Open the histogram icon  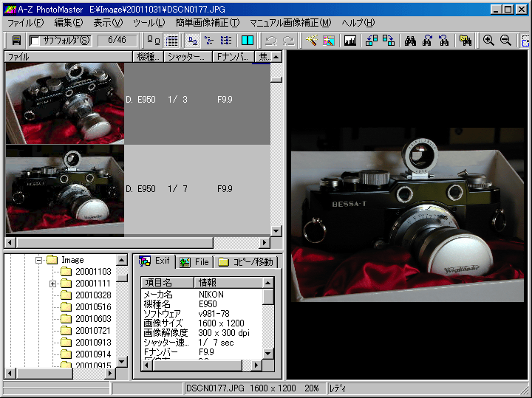[x=349, y=41]
